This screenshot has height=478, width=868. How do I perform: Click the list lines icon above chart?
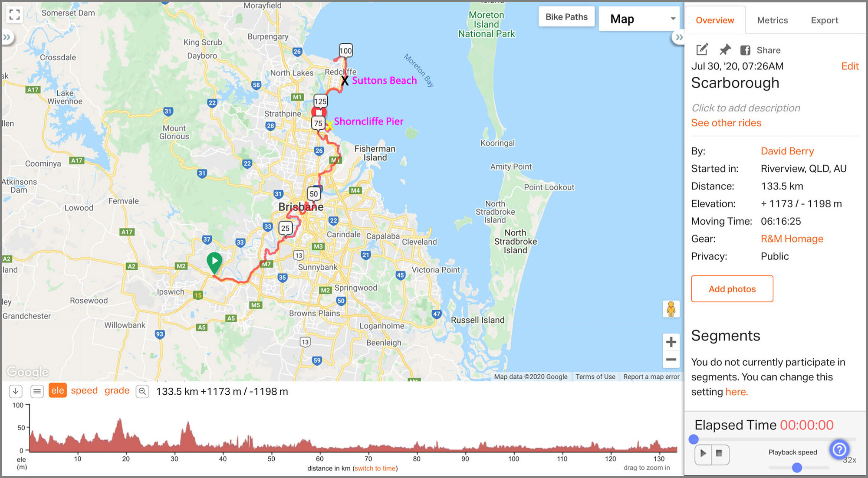click(37, 391)
